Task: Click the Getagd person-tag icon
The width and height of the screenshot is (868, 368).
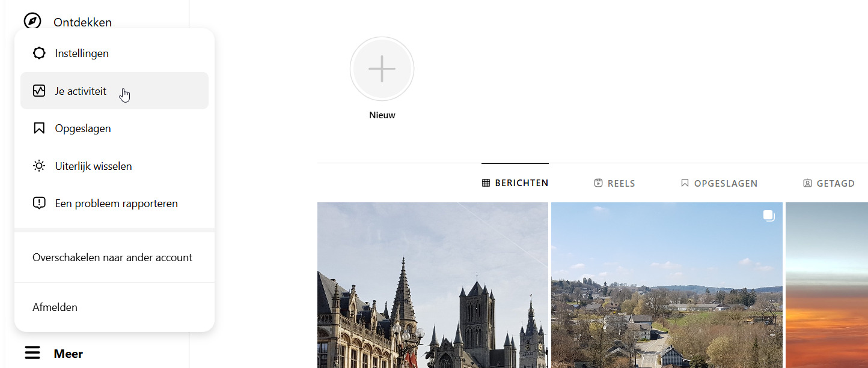Action: [807, 183]
